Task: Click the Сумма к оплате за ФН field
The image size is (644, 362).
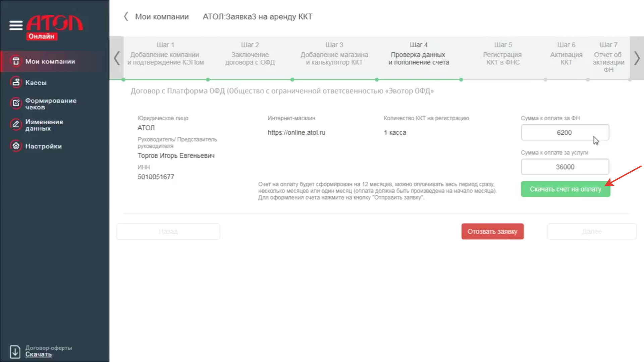Action: click(x=565, y=133)
